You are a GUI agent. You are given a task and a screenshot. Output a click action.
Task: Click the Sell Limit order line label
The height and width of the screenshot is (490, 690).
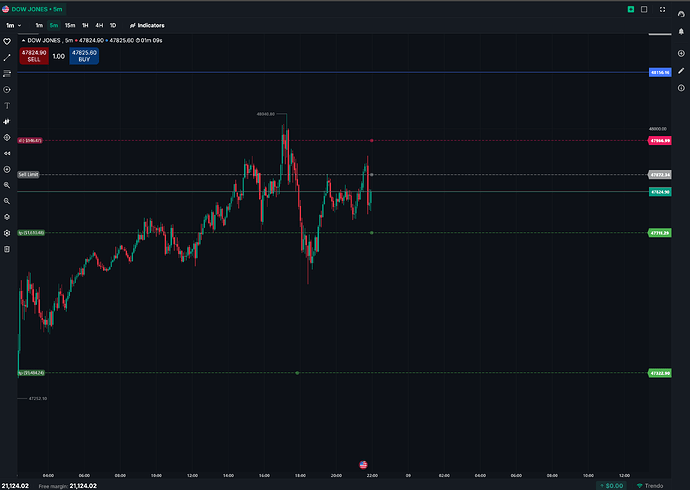tap(28, 175)
